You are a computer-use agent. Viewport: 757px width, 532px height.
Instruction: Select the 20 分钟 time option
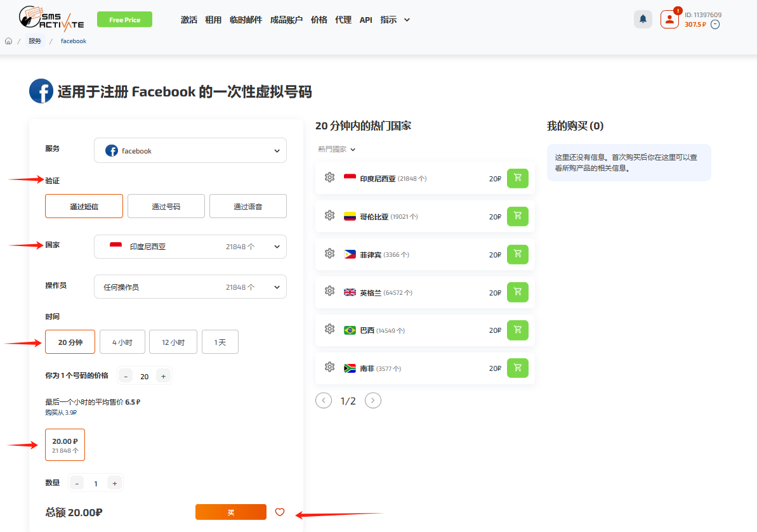70,342
